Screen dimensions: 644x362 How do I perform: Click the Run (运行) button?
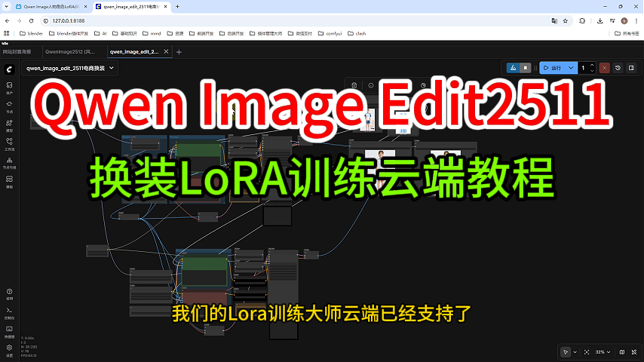pos(553,68)
